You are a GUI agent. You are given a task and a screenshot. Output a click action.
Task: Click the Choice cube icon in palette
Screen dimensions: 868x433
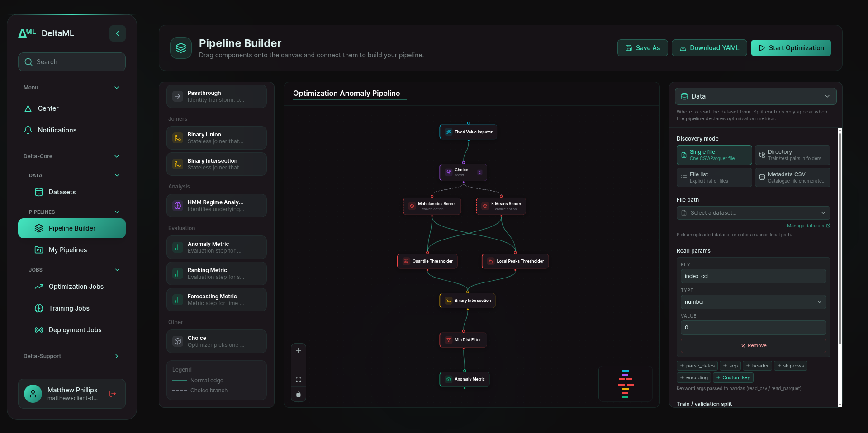point(178,341)
